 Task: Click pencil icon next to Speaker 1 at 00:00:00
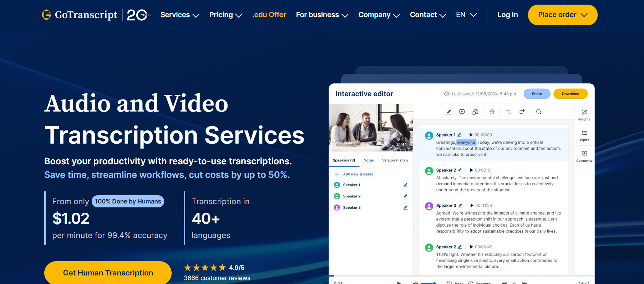coord(460,135)
